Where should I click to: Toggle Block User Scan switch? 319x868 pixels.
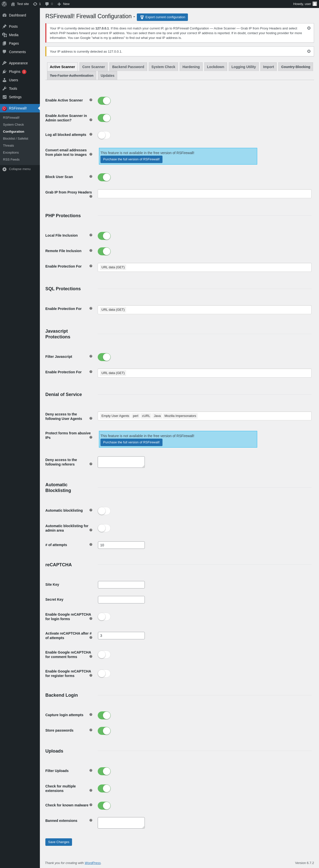pyautogui.click(x=104, y=177)
